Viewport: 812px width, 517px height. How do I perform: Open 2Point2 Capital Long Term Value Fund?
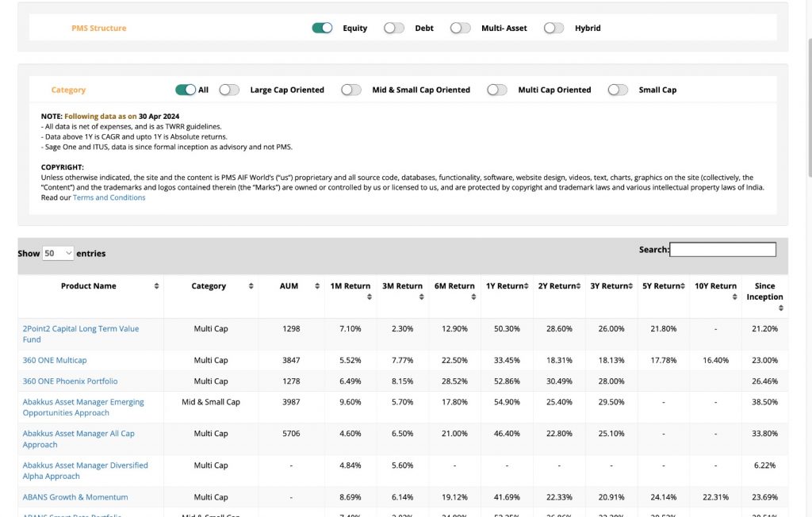click(81, 334)
